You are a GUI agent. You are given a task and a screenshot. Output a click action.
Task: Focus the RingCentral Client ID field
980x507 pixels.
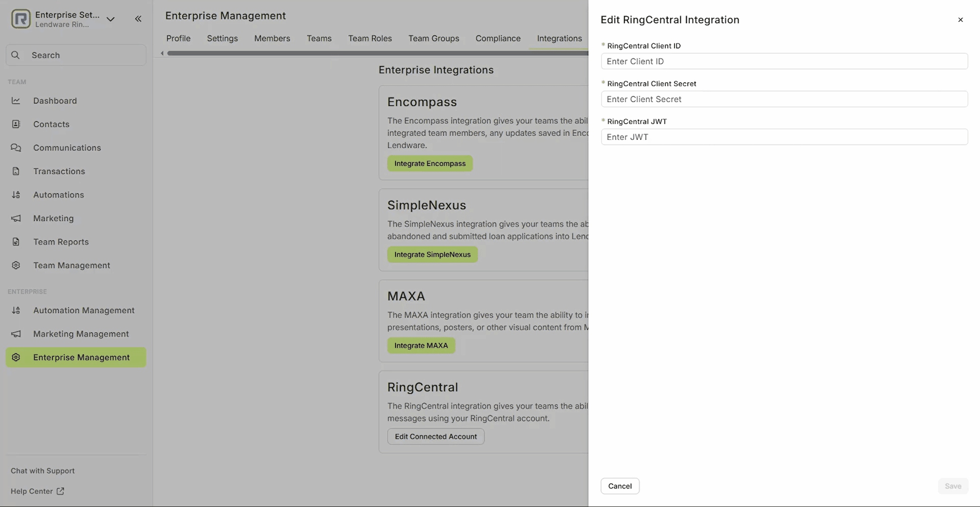pos(784,61)
